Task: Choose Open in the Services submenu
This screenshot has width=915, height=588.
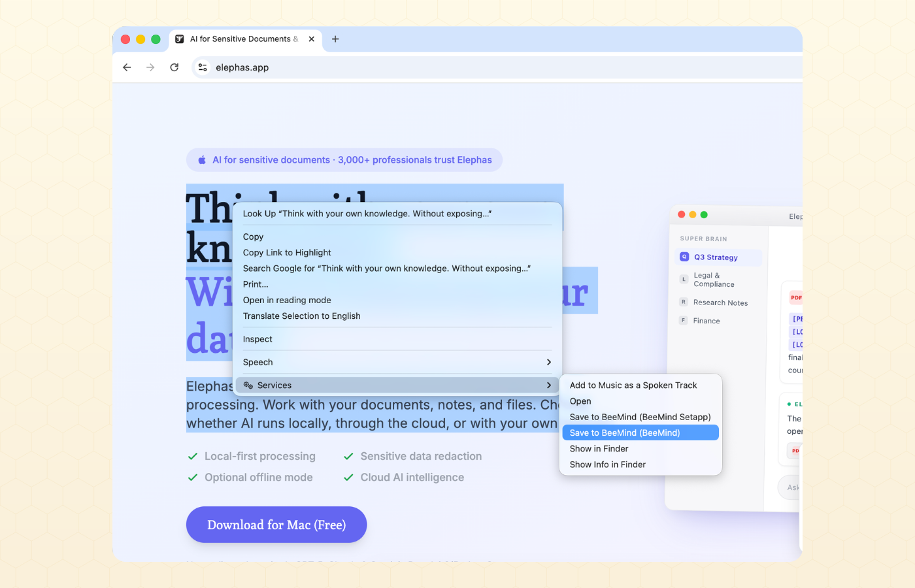Action: [x=640, y=401]
